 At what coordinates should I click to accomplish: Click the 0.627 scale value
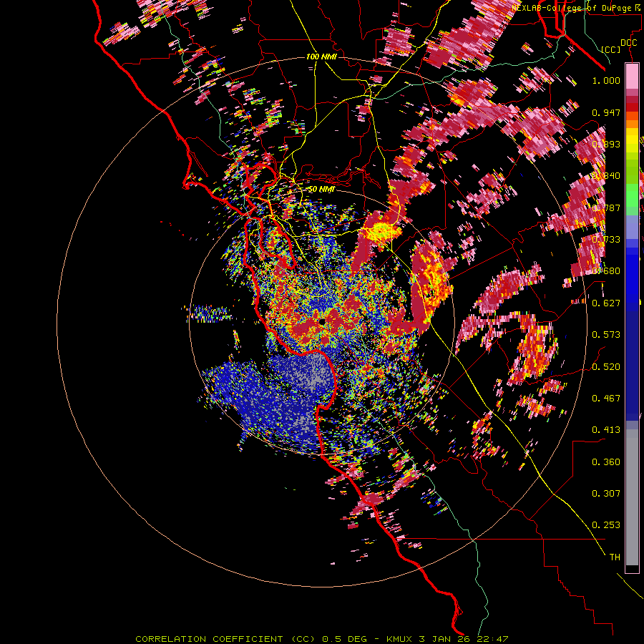point(606,303)
